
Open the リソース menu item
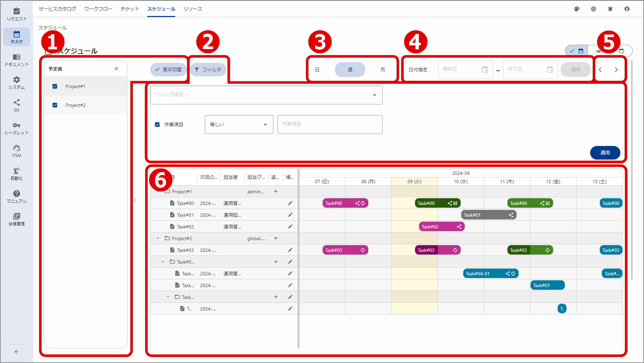pyautogui.click(x=193, y=9)
